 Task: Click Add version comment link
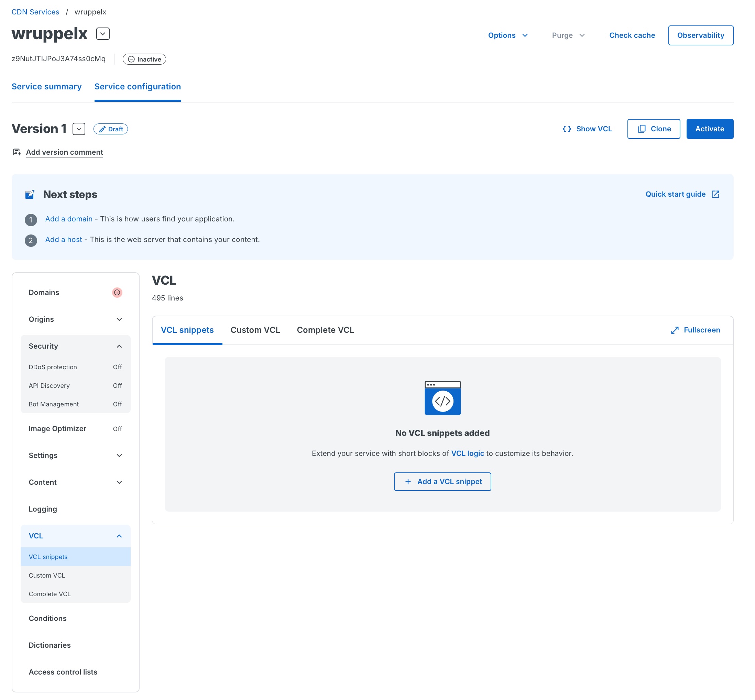pyautogui.click(x=64, y=152)
